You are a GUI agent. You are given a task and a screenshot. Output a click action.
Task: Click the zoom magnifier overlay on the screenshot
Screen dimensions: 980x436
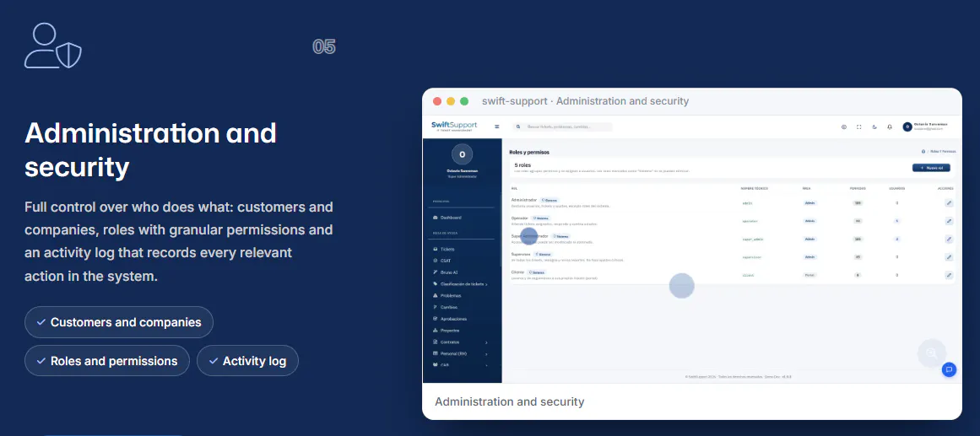pos(931,353)
